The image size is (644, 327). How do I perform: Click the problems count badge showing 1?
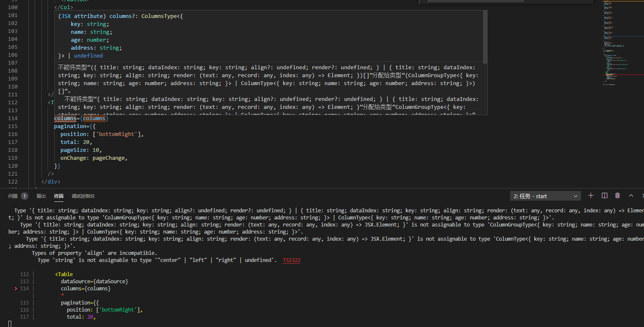[24, 196]
